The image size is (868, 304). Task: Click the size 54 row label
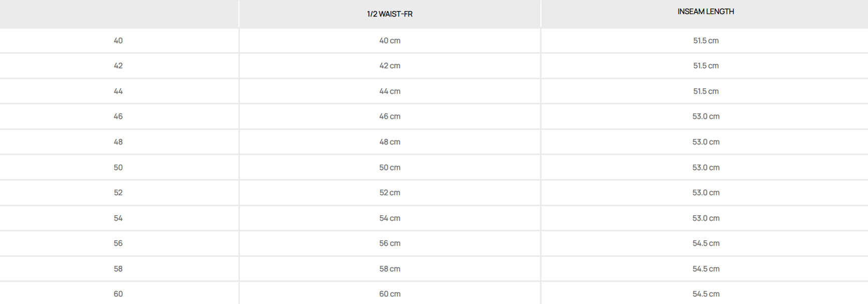tap(118, 218)
